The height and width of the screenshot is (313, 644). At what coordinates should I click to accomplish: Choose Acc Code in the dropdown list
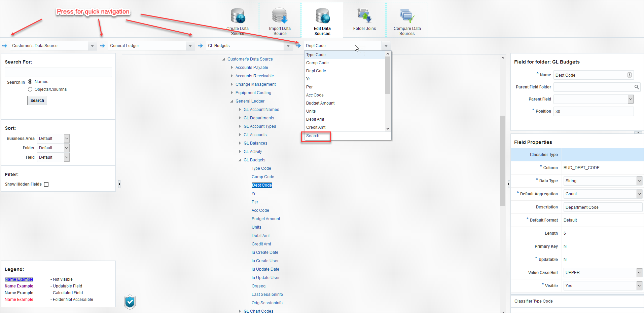click(x=345, y=95)
